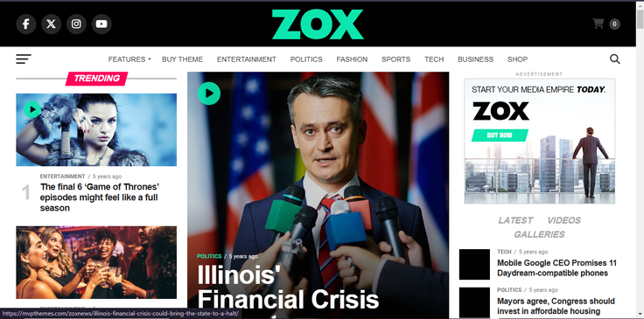Open the X (Twitter) social icon
This screenshot has height=319, width=644.
pyautogui.click(x=51, y=24)
